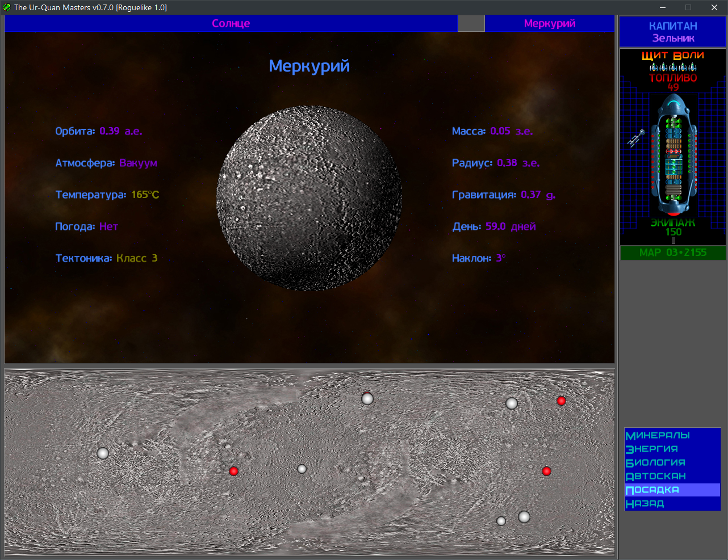This screenshot has width=728, height=560.
Task: Click the application icon in title bar
Action: pos(7,7)
